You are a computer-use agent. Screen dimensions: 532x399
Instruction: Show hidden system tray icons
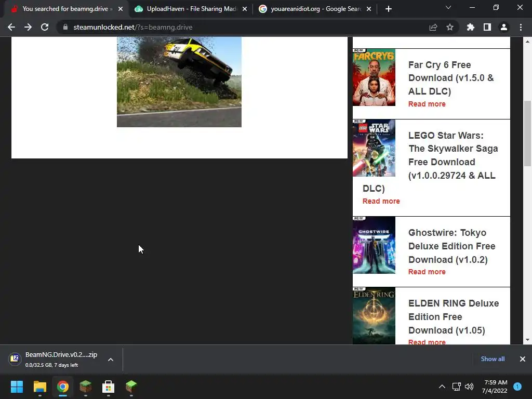[x=442, y=387]
